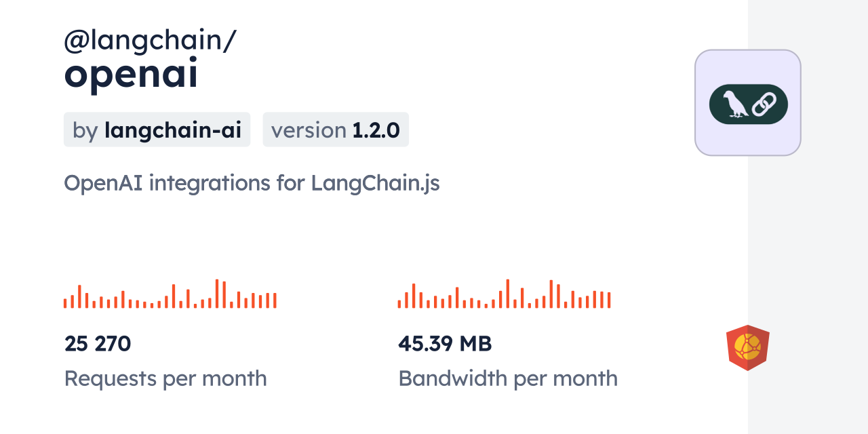Click the 'by langchain-ai' author badge
This screenshot has height=434, width=868.
click(157, 130)
